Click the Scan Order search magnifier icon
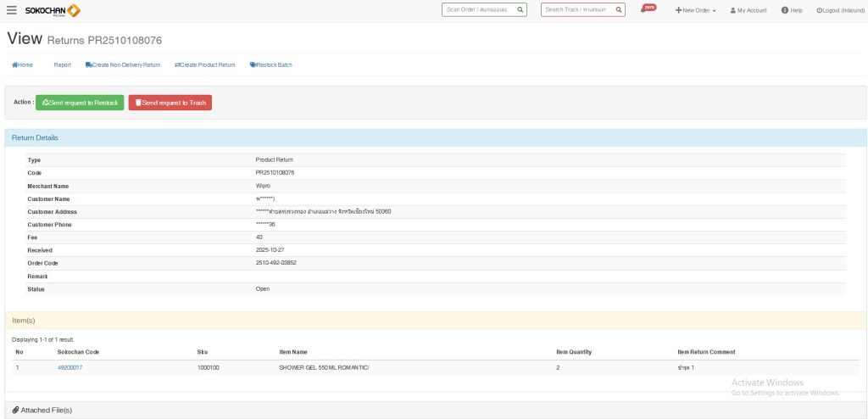The width and height of the screenshot is (868, 419). [520, 10]
